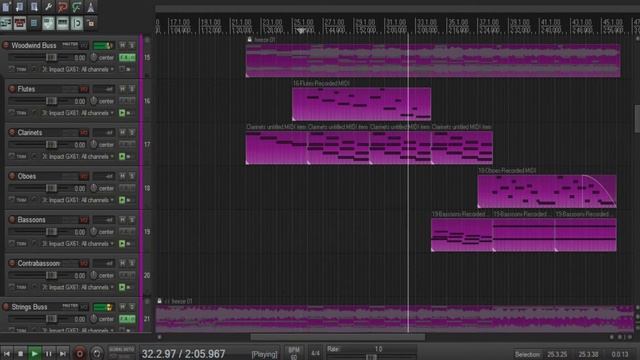Image resolution: width=640 pixels, height=360 pixels.
Task: Open Oboes input Impact GX61 dropdown
Action: [78, 200]
